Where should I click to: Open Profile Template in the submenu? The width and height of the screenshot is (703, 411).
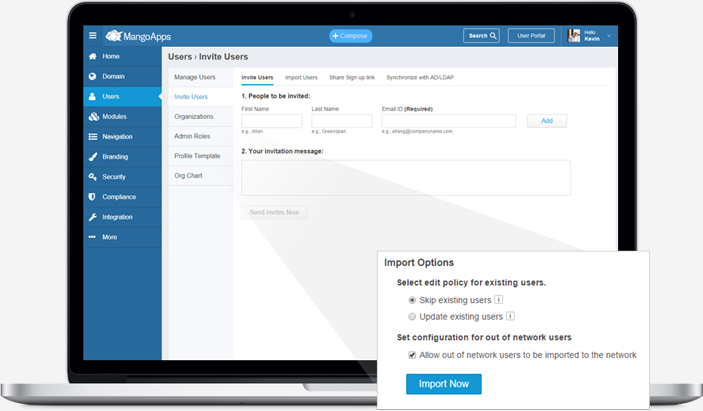(200, 156)
